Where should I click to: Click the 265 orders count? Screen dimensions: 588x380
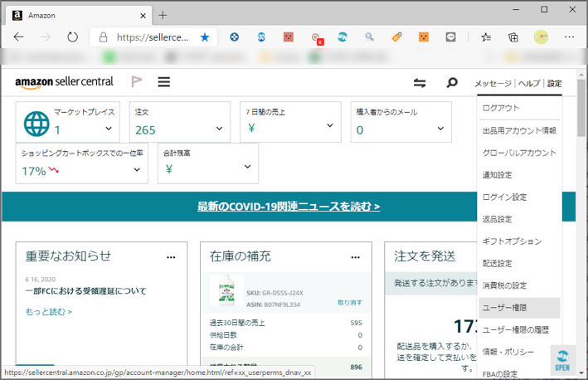(x=145, y=130)
